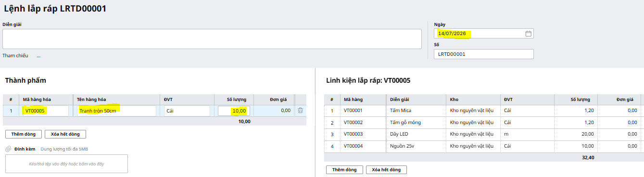Click Xóa hết dòng under Linh kiện lắp ráp
The height and width of the screenshot is (177, 644).
[x=386, y=170]
